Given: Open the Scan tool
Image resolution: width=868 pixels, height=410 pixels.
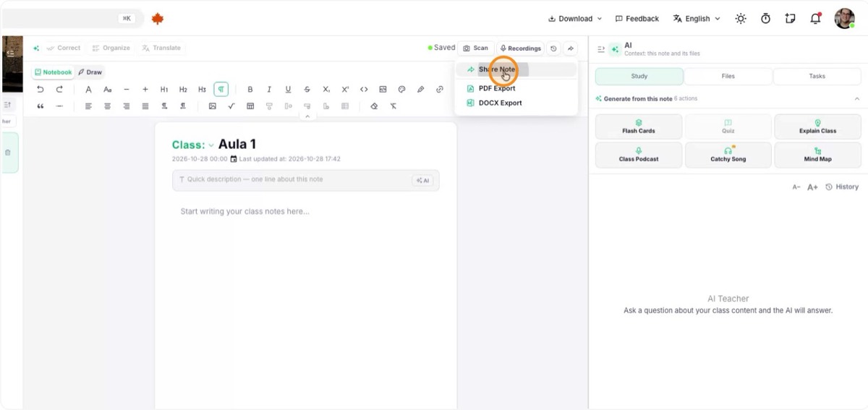Looking at the screenshot, I should pyautogui.click(x=476, y=48).
